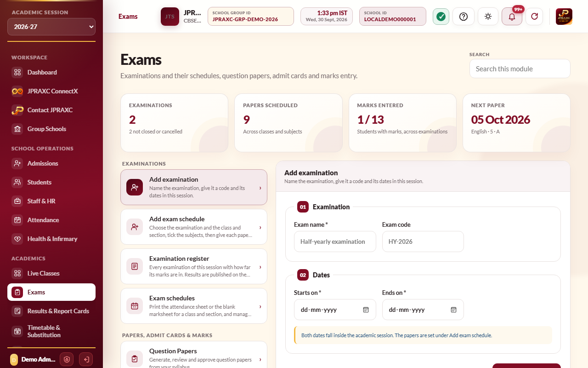Click the JTS school avatar badge

(170, 17)
